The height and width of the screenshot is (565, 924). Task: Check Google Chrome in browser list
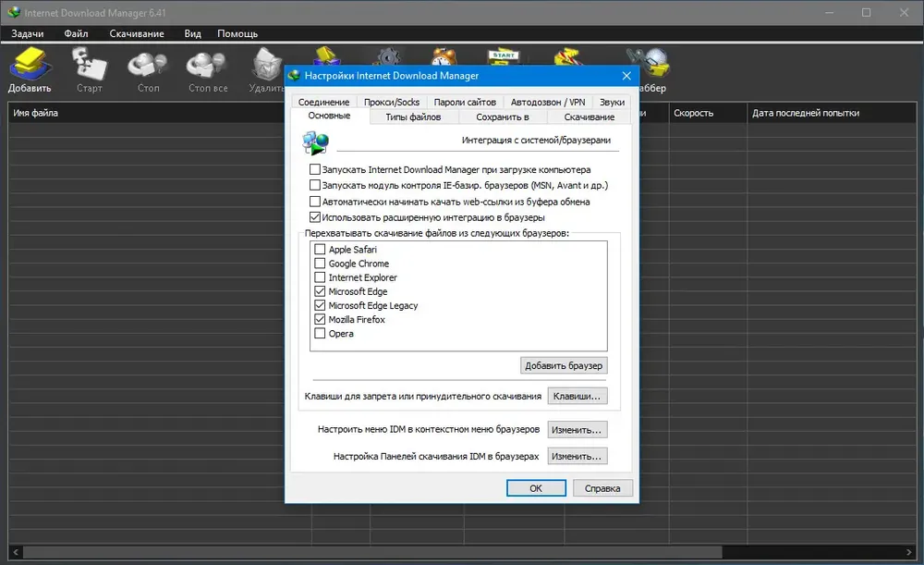[321, 264]
